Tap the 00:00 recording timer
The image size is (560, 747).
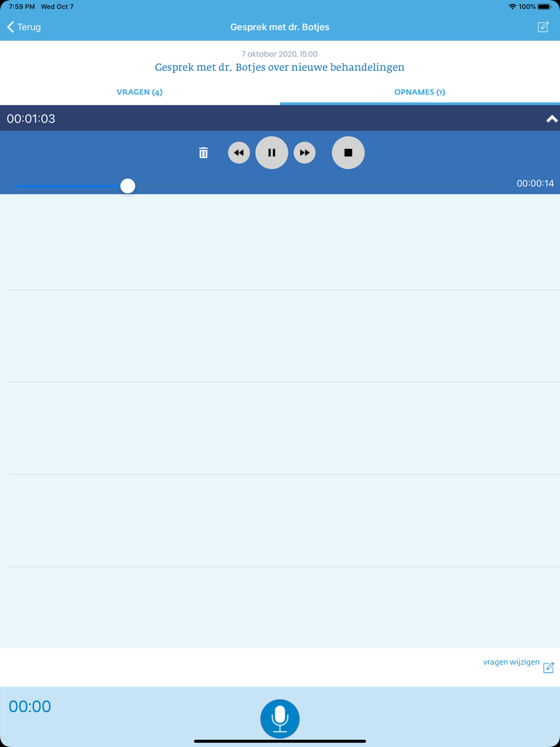click(30, 707)
